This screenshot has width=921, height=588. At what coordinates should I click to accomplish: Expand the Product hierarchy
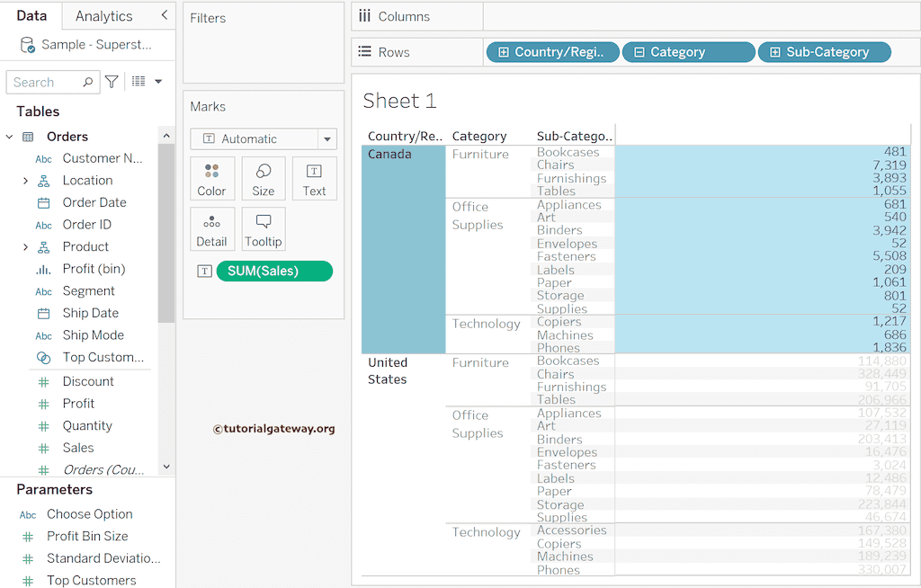[x=25, y=247]
